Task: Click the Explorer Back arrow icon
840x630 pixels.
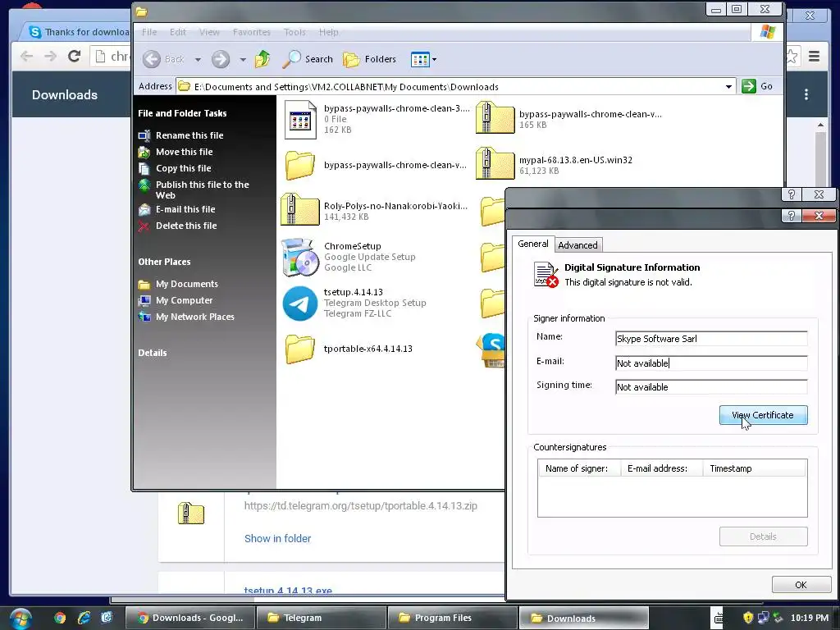Action: (152, 59)
